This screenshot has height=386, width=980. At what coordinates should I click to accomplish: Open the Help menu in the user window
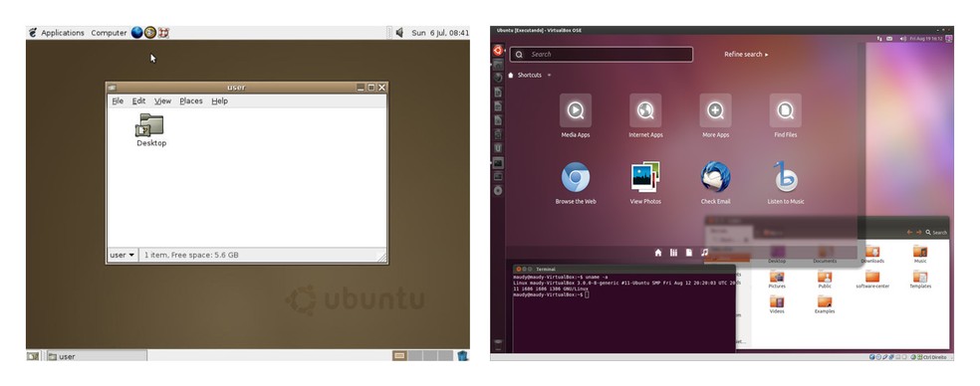click(x=219, y=100)
